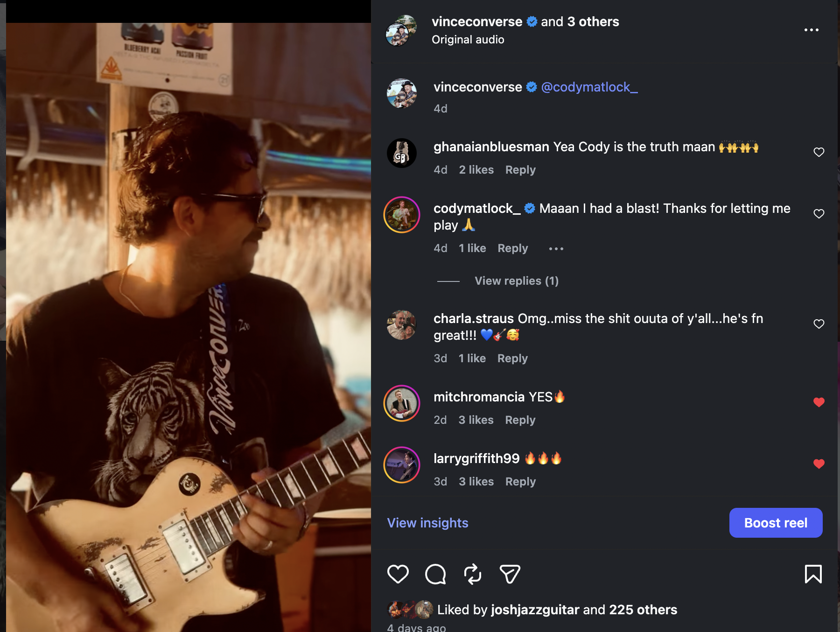Expand View replies (1) under codymatlock_
The width and height of the screenshot is (840, 632).
517,281
